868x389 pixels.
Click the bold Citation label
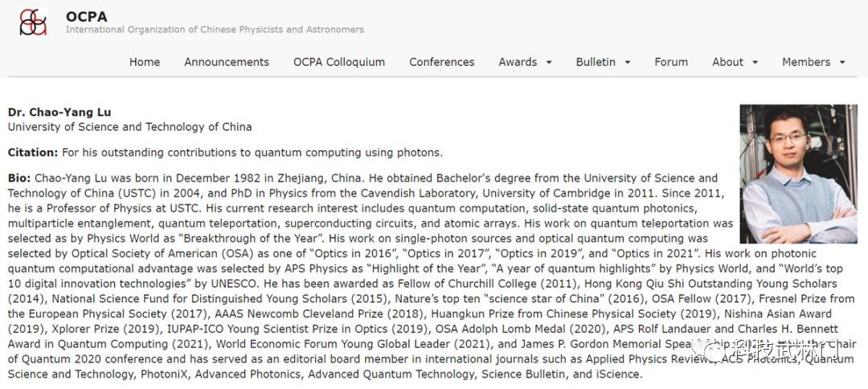(x=32, y=152)
